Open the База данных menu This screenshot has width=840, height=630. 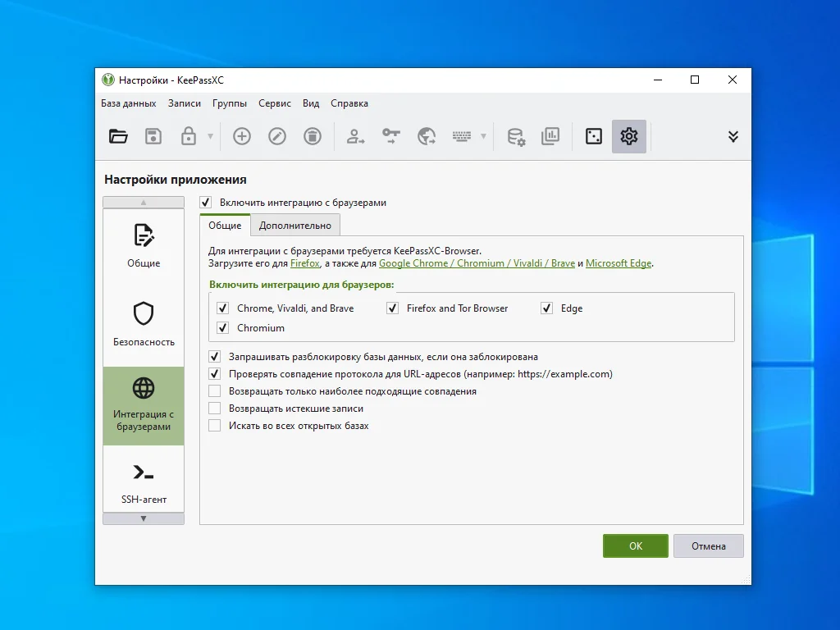pyautogui.click(x=129, y=103)
